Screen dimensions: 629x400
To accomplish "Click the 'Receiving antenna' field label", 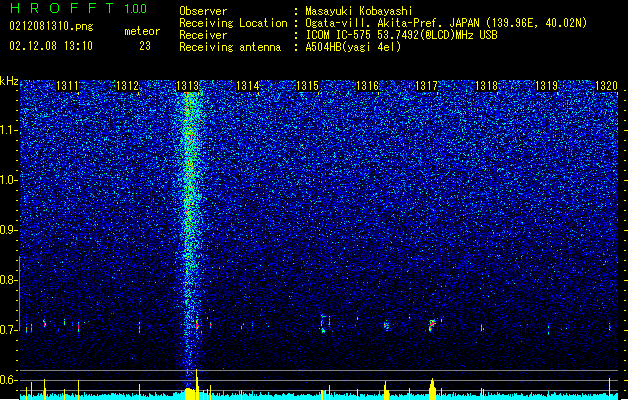I will tap(230, 47).
